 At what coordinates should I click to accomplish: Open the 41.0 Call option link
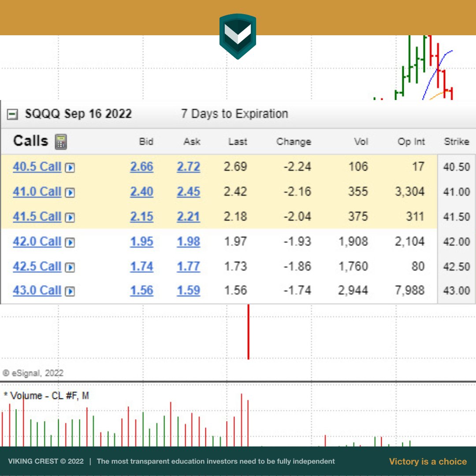tap(37, 192)
